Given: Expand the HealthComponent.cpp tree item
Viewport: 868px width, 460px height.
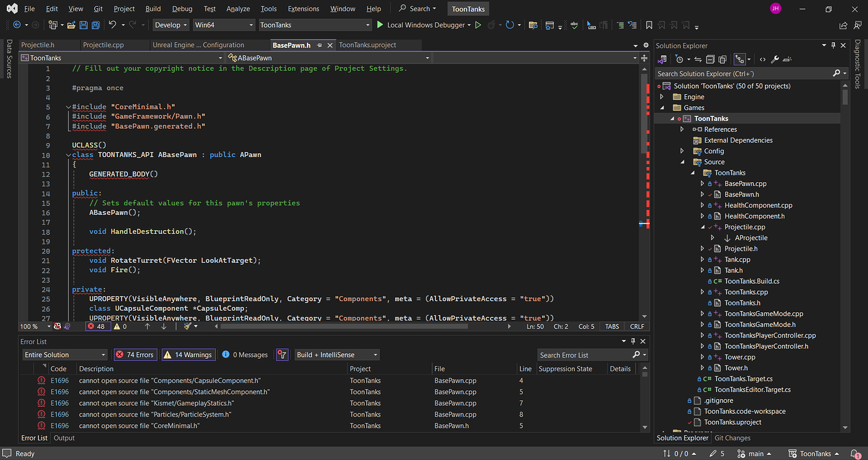Looking at the screenshot, I should [703, 205].
